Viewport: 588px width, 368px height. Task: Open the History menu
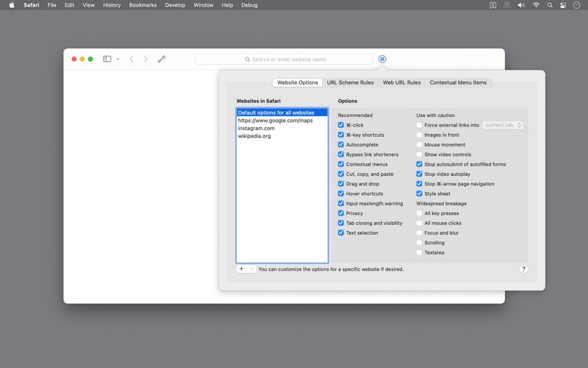(112, 5)
